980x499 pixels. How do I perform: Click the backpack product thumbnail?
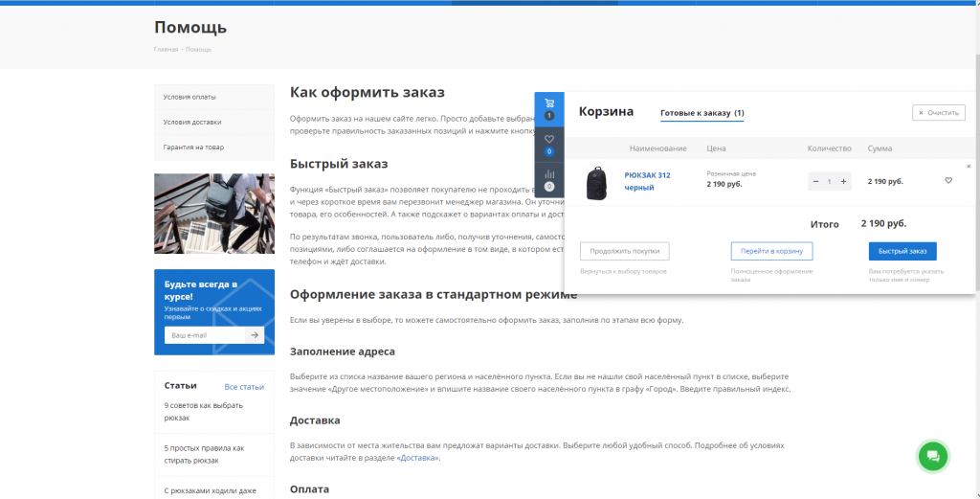click(x=597, y=181)
